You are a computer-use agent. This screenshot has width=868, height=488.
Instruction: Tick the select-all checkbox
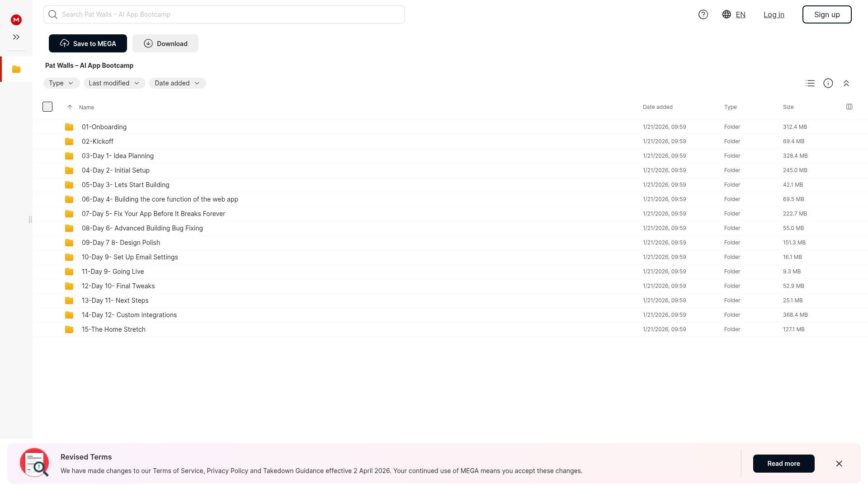coord(47,107)
